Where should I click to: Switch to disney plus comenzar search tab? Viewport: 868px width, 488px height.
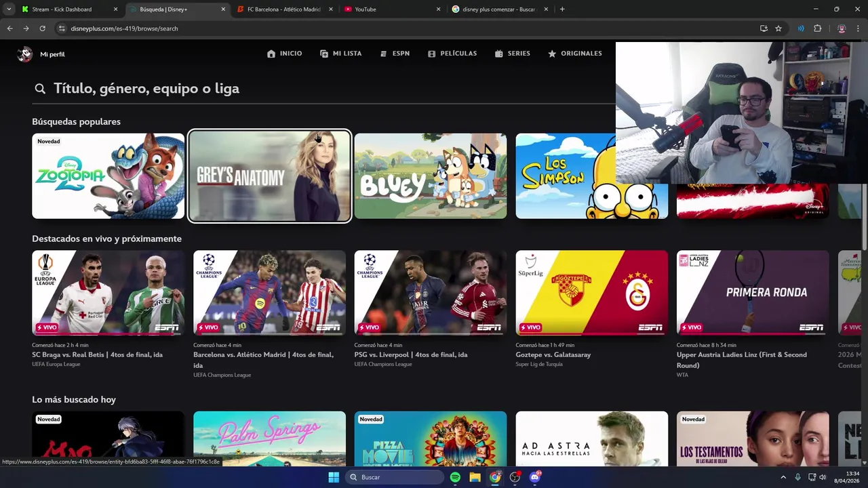pyautogui.click(x=498, y=9)
